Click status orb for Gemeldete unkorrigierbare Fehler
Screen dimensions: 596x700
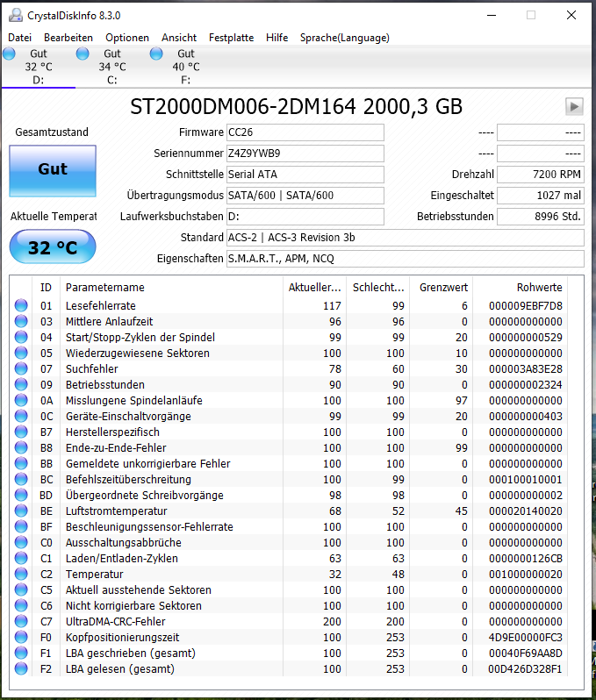click(x=21, y=463)
